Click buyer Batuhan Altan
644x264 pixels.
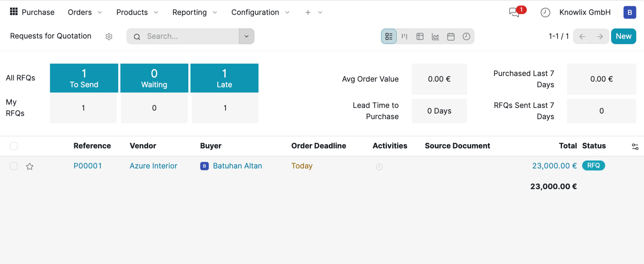click(x=238, y=166)
